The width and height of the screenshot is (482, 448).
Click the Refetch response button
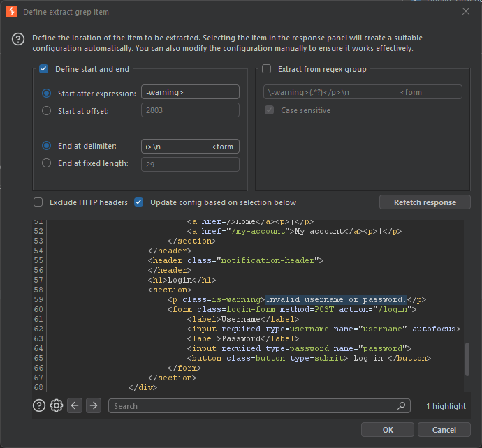(x=425, y=202)
